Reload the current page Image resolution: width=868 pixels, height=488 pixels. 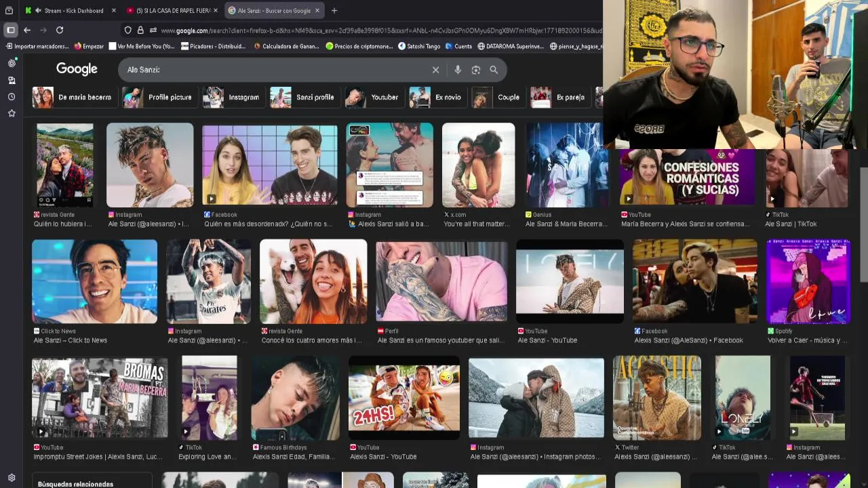60,30
